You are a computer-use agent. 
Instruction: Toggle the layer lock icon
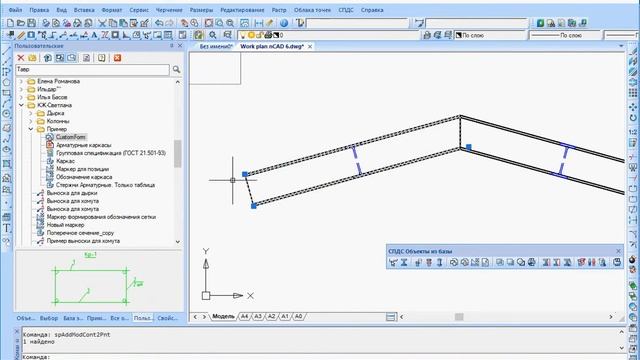click(x=260, y=36)
